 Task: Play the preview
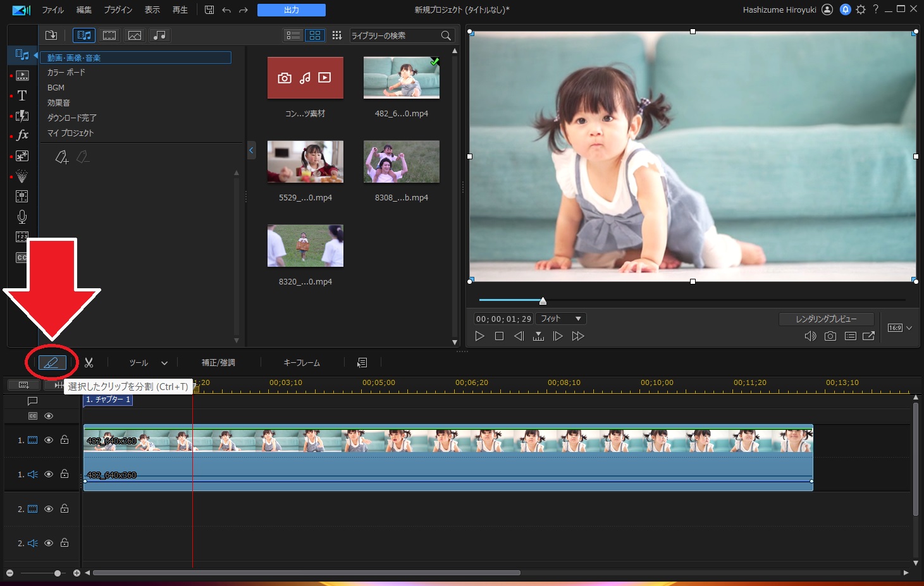pos(479,336)
